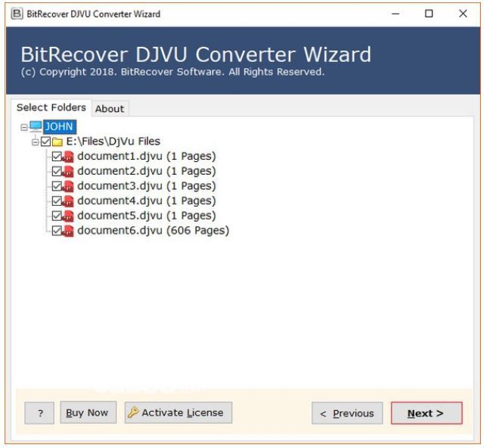Select document4.djvu (1 Pages) entry

[x=146, y=201]
